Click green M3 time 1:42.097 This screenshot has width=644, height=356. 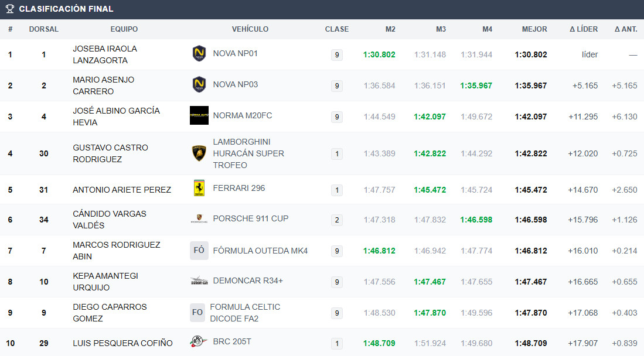[x=430, y=117]
